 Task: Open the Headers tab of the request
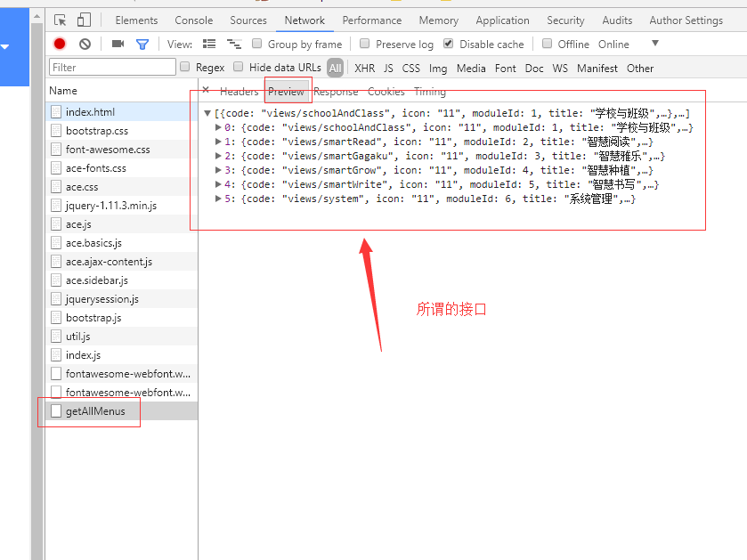[x=239, y=92]
